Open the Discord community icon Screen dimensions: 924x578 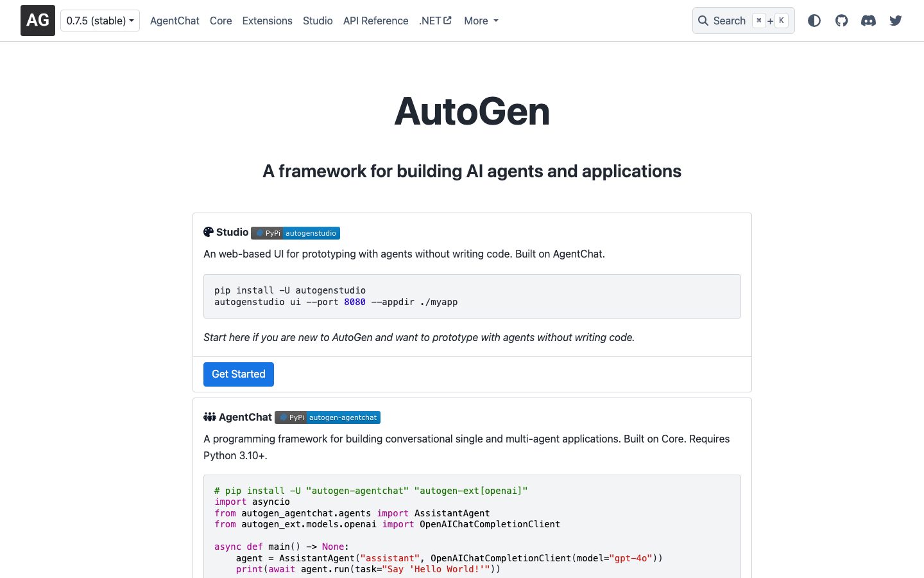pyautogui.click(x=868, y=21)
